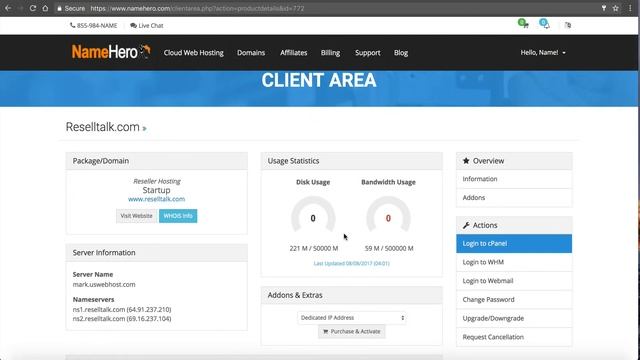Click WHOIS Info button
The image size is (640, 360).
(x=178, y=216)
